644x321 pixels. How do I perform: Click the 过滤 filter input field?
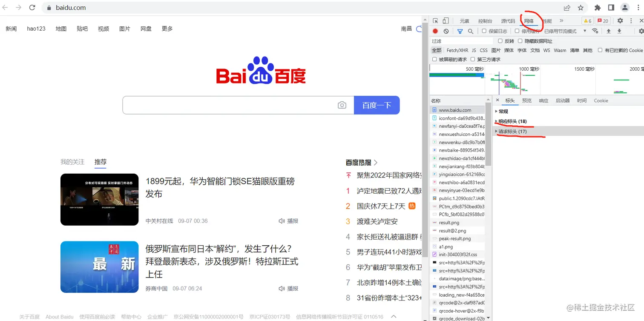tap(461, 41)
